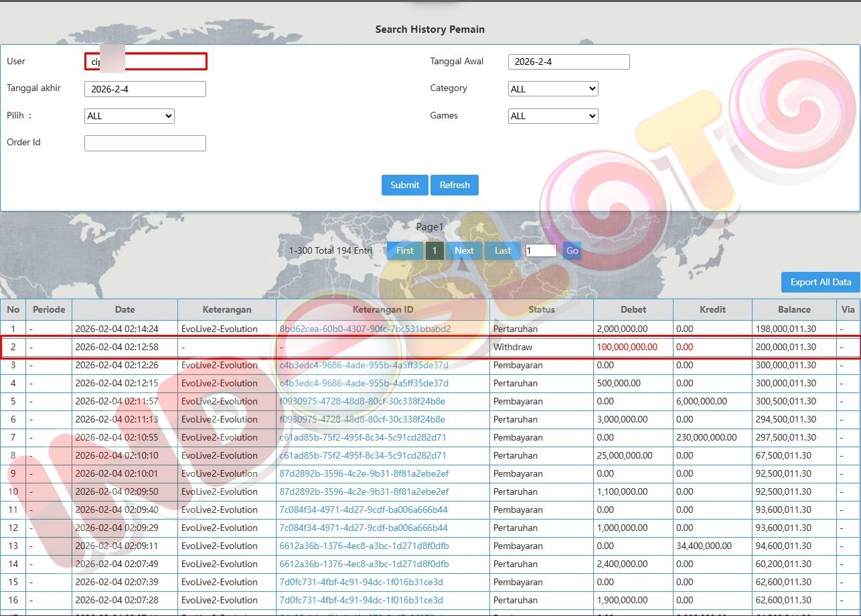Click the Tanggal akhir date field

[x=145, y=89]
